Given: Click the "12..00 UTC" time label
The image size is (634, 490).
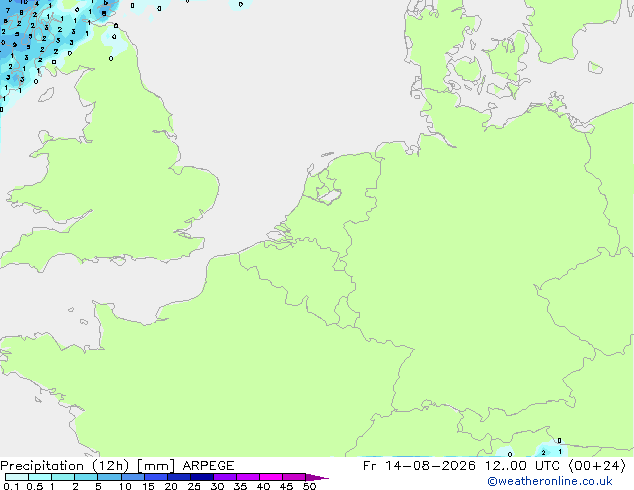Looking at the screenshot, I should (x=522, y=466).
